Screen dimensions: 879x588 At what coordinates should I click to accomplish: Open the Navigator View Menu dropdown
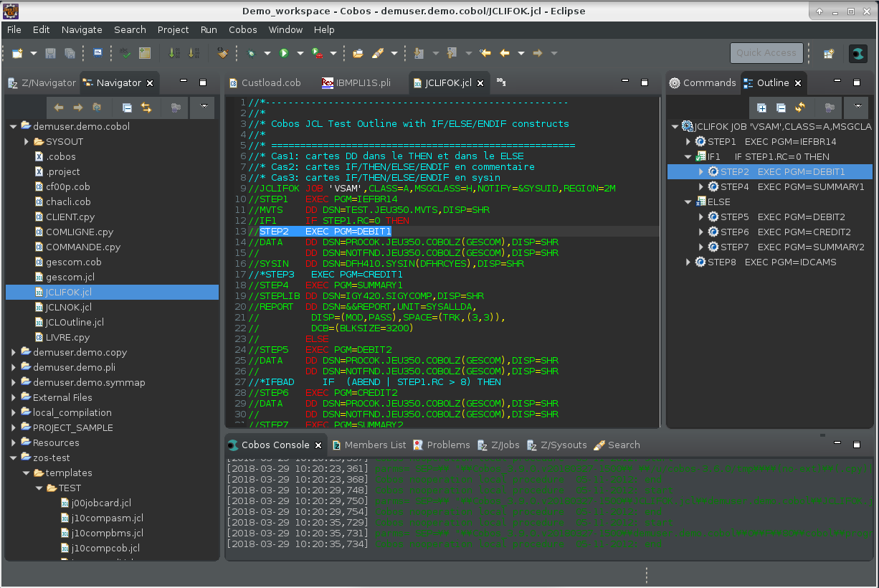click(204, 108)
